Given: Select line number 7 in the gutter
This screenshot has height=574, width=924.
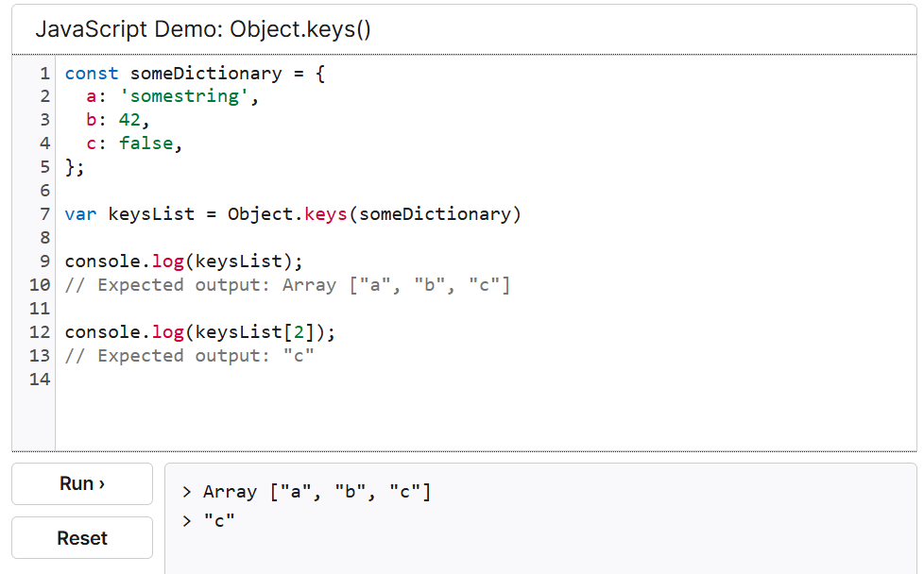Looking at the screenshot, I should click(44, 214).
